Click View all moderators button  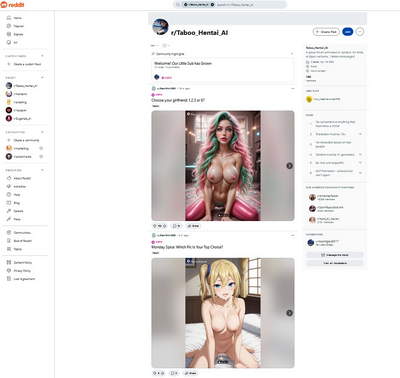click(x=335, y=263)
